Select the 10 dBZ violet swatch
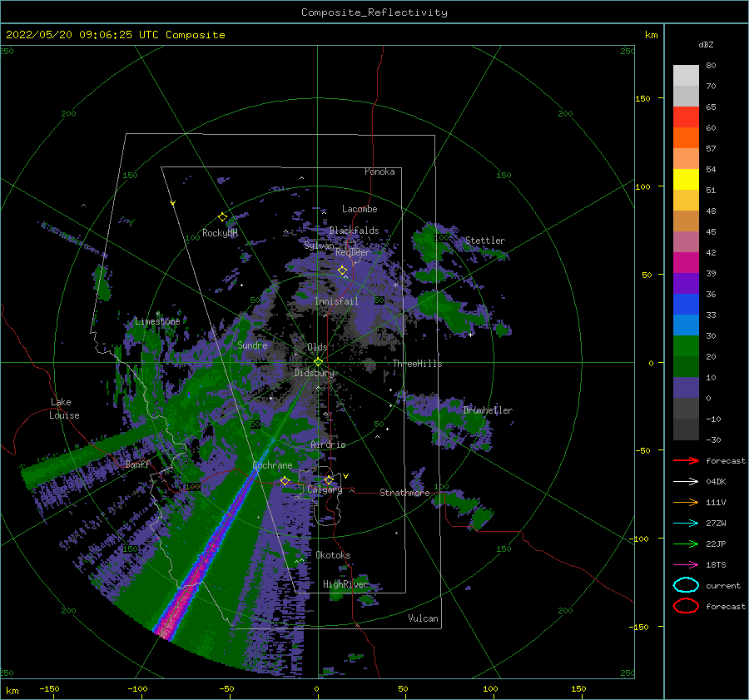The height and width of the screenshot is (700, 749). pyautogui.click(x=686, y=388)
